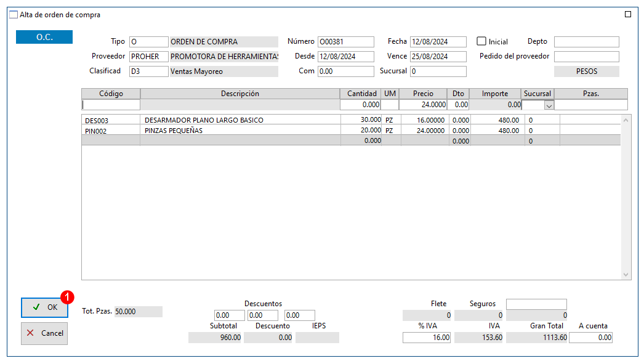
Task: Click the Proveedor code field PROHER
Action: tap(148, 56)
